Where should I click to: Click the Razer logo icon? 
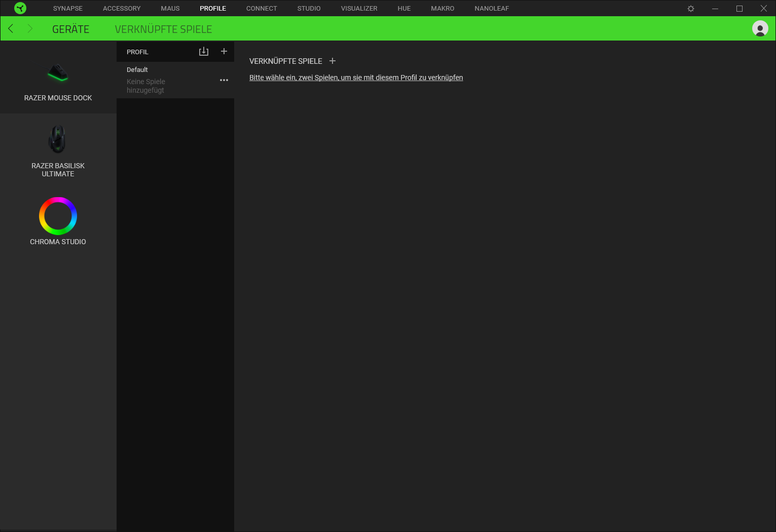20,8
